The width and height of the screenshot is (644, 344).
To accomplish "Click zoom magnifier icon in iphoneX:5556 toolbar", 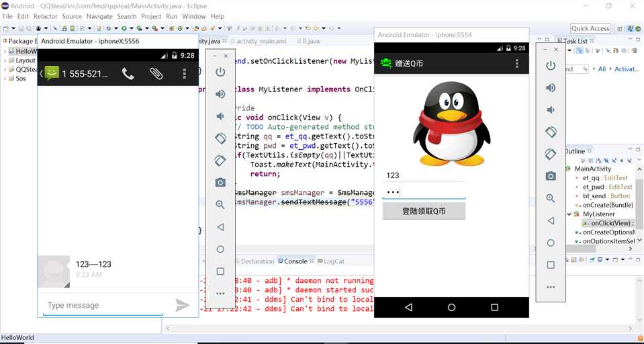I will click(220, 205).
